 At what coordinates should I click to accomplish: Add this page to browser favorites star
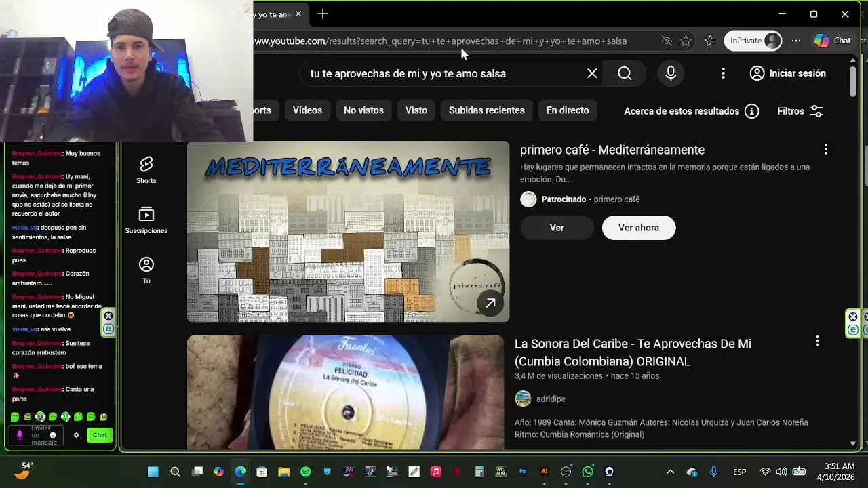[686, 41]
